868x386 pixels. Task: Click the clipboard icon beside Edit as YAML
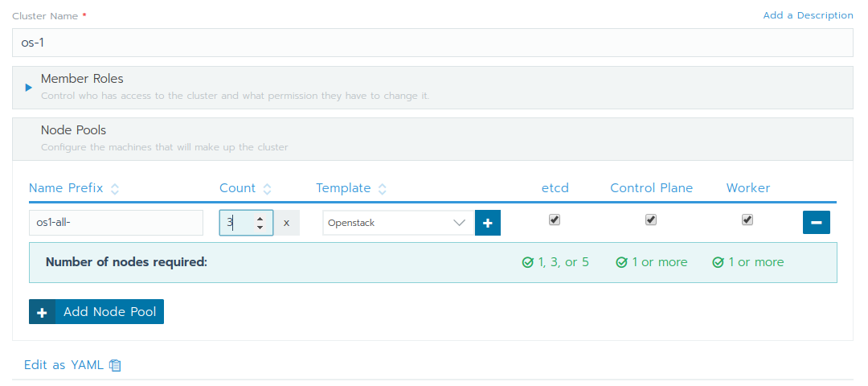click(115, 365)
